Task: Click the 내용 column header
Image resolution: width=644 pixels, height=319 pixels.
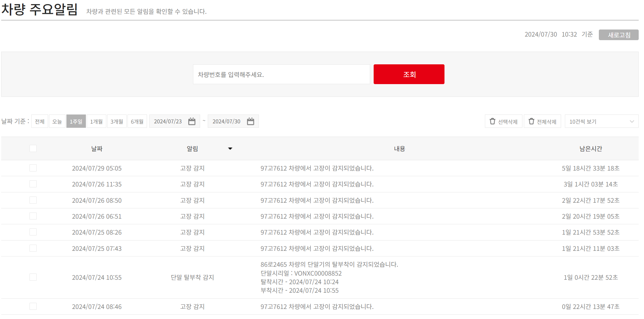Action: [x=400, y=149]
